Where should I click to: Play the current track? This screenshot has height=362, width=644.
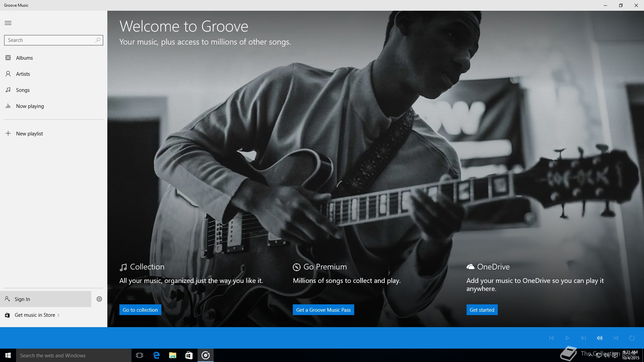pos(567,338)
